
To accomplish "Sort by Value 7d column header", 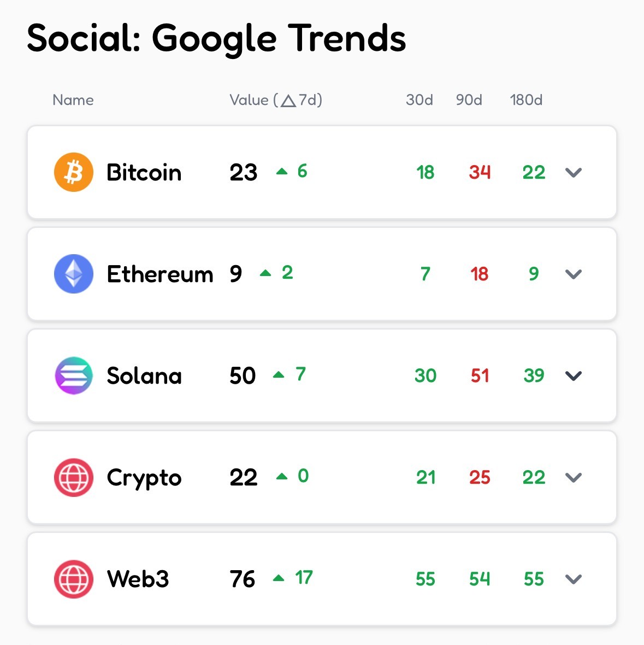I will click(x=276, y=100).
